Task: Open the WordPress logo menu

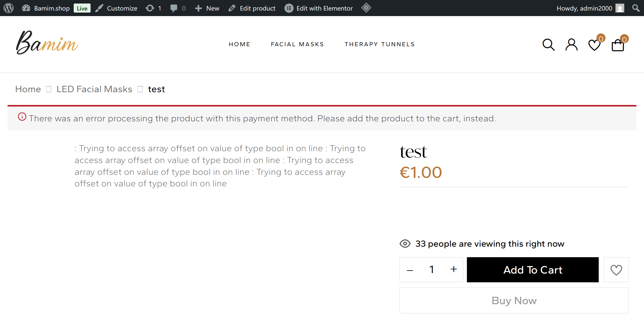Action: tap(9, 8)
